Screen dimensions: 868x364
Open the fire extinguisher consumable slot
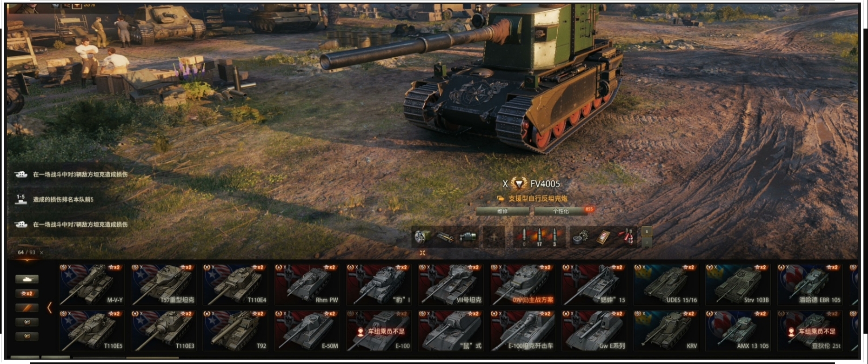(x=628, y=236)
